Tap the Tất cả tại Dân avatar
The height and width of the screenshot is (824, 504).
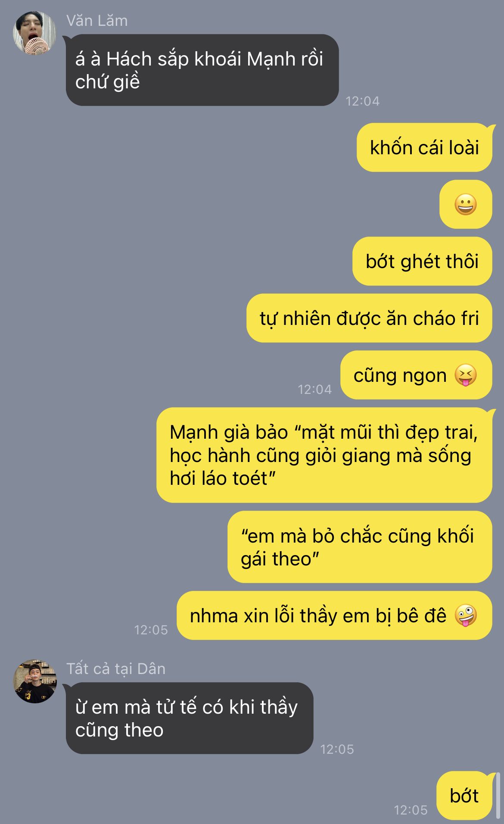tap(35, 681)
